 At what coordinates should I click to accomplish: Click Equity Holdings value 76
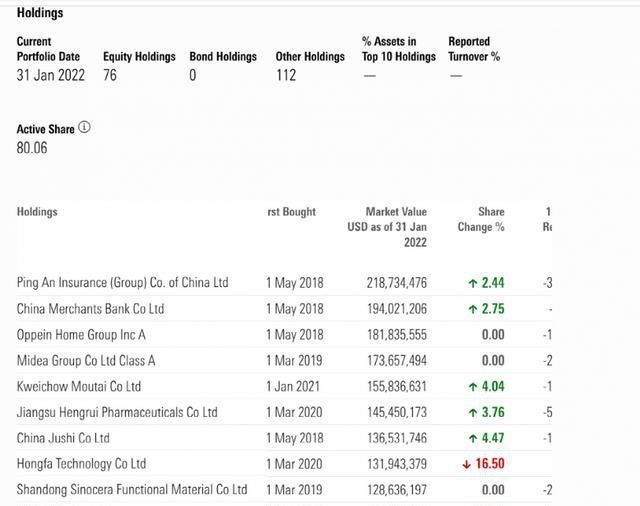(110, 75)
